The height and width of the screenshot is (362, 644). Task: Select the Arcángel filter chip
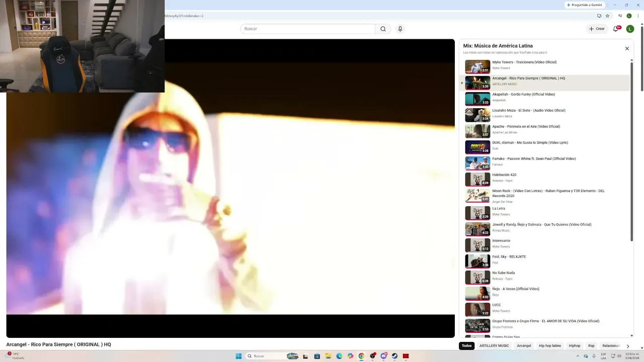[x=524, y=346]
